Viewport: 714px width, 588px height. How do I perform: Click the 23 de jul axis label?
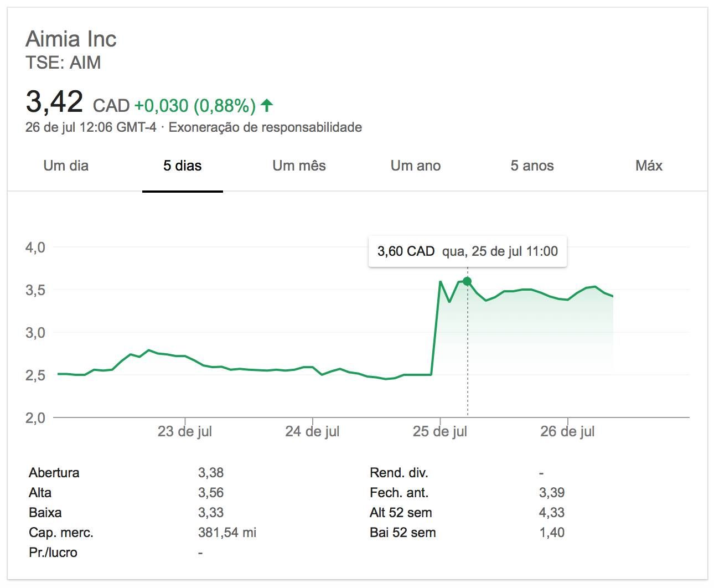click(185, 431)
